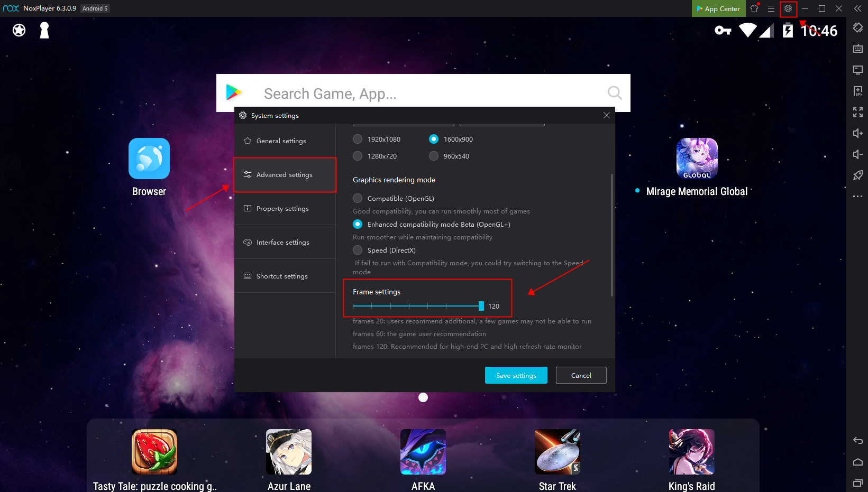The height and width of the screenshot is (492, 868).
Task: Choose Speed (DirectX) rendering mode
Action: [358, 250]
